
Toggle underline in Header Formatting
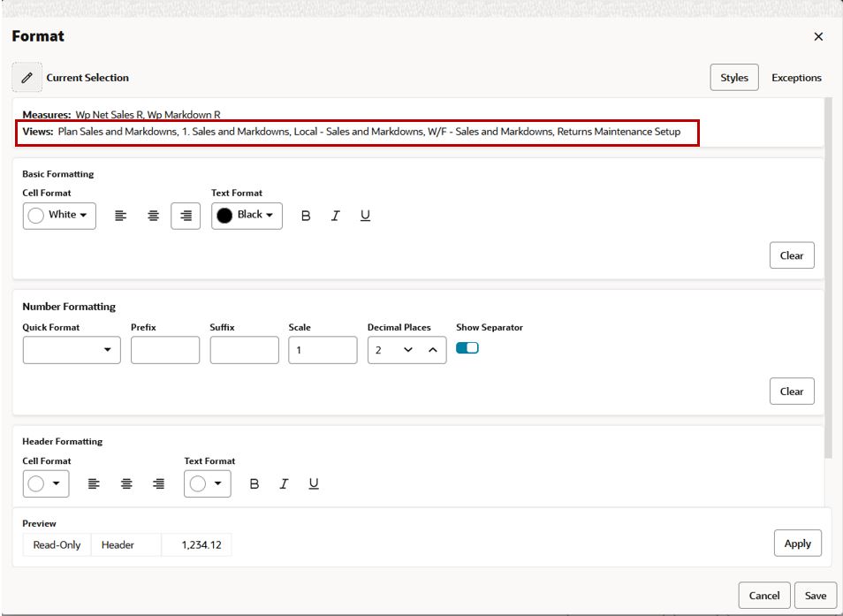pos(314,483)
